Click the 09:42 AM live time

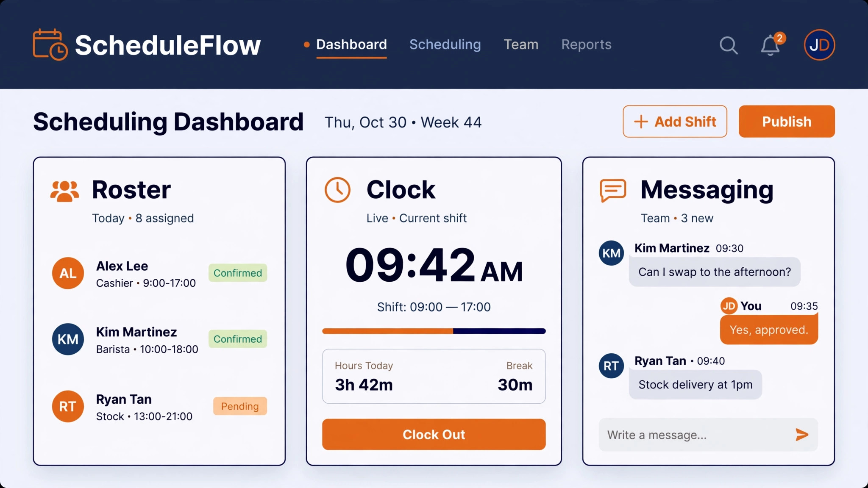pyautogui.click(x=434, y=265)
